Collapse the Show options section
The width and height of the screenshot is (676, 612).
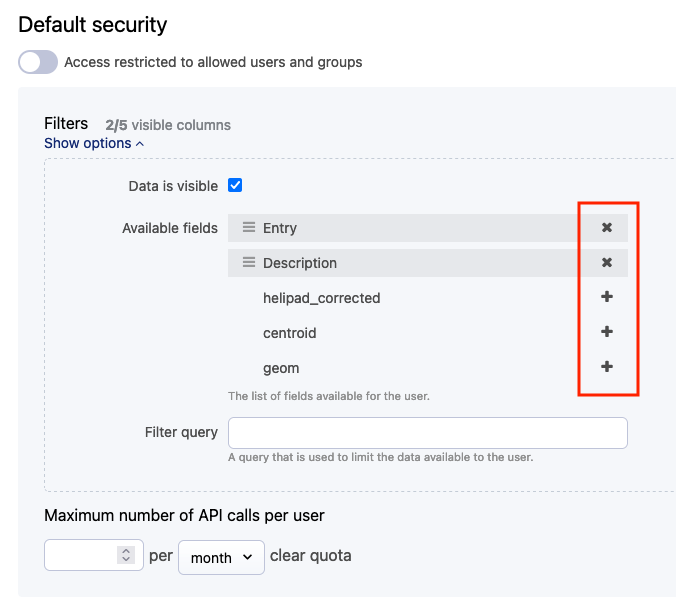94,143
